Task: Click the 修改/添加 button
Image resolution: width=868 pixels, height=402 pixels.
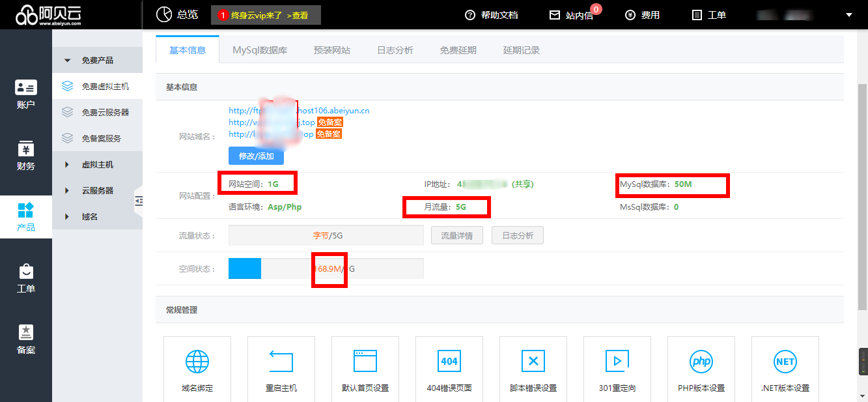Action: pyautogui.click(x=256, y=156)
